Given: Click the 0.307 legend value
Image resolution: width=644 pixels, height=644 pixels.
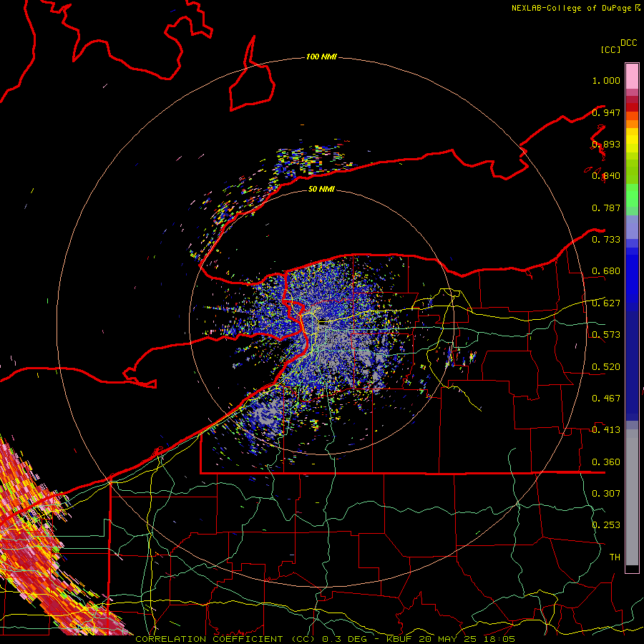Looking at the screenshot, I should pos(606,494).
